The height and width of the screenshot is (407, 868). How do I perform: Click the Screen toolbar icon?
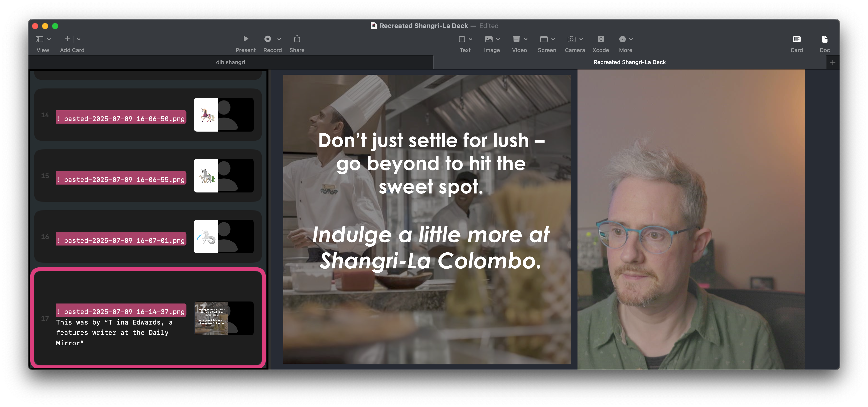pyautogui.click(x=544, y=39)
